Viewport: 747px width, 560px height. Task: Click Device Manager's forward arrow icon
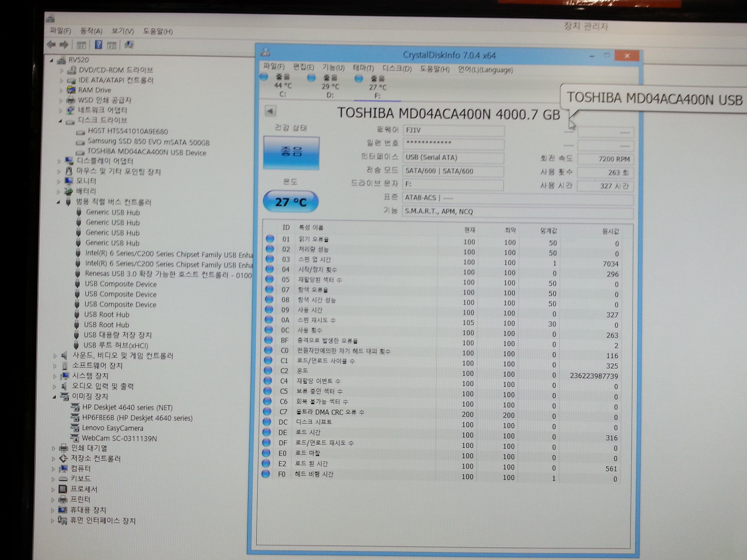(x=64, y=45)
